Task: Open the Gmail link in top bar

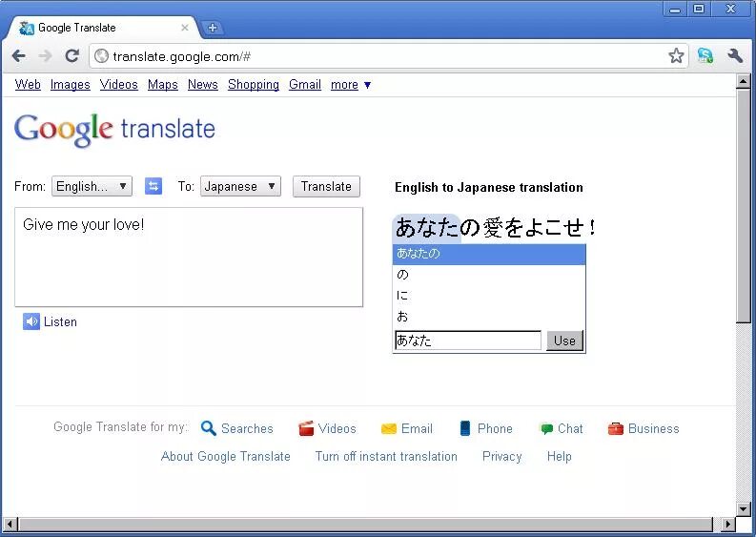Action: [x=305, y=85]
